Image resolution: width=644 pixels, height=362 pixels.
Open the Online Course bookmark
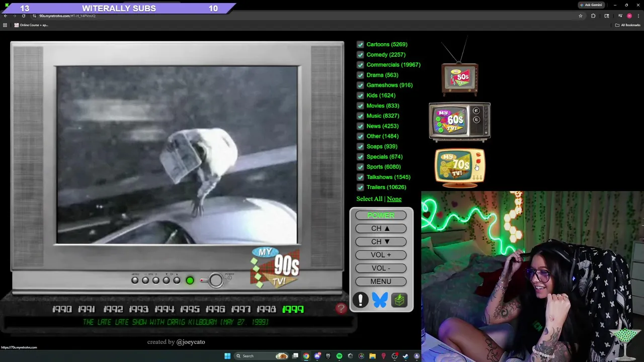pos(31,25)
